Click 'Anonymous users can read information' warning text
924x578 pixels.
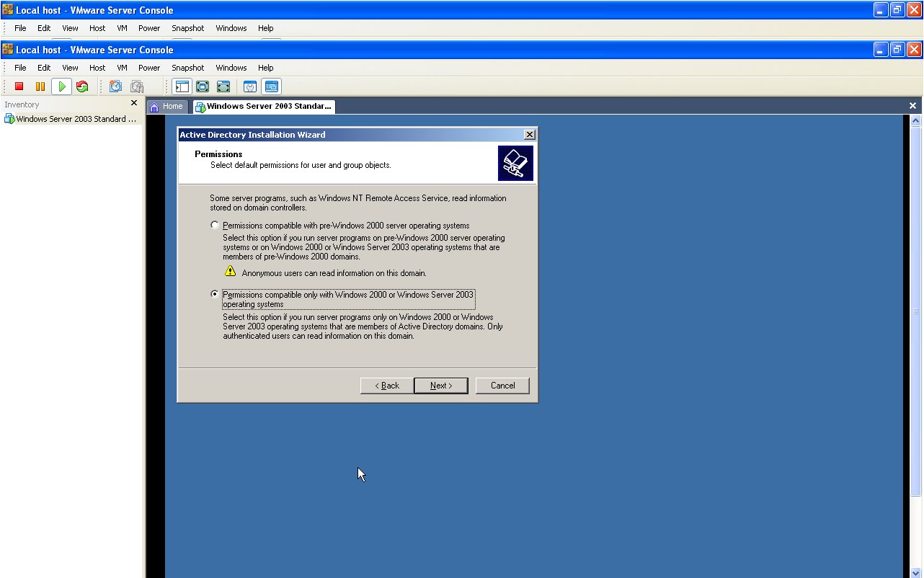click(x=334, y=273)
